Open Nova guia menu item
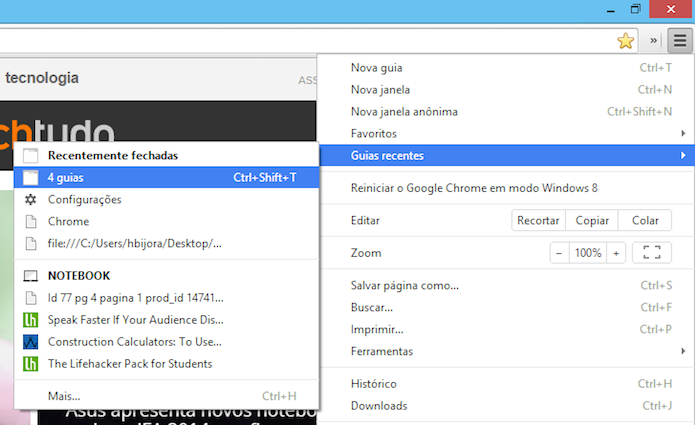 tap(507, 68)
